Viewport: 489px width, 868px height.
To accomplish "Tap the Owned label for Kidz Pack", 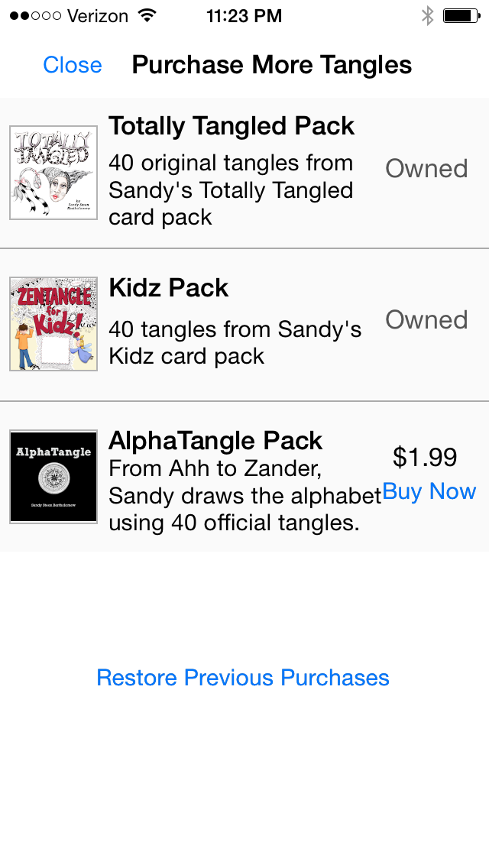I will tap(426, 320).
